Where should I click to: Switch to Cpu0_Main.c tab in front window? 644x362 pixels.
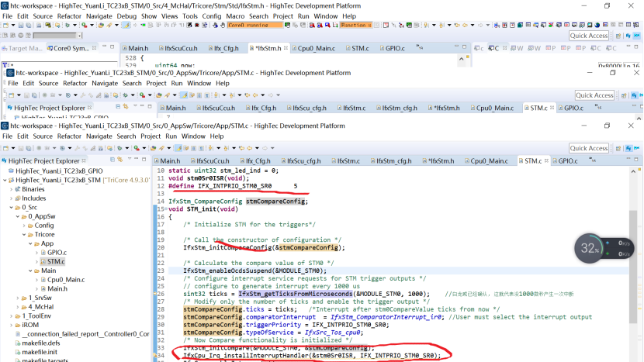[x=488, y=161]
